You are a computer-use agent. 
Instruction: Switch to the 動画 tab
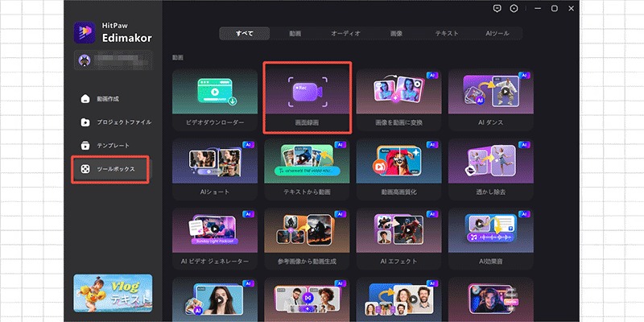[295, 34]
